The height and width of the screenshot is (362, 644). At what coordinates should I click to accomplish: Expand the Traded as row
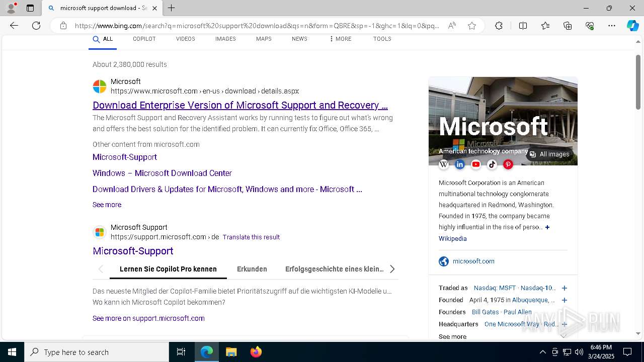565,288
